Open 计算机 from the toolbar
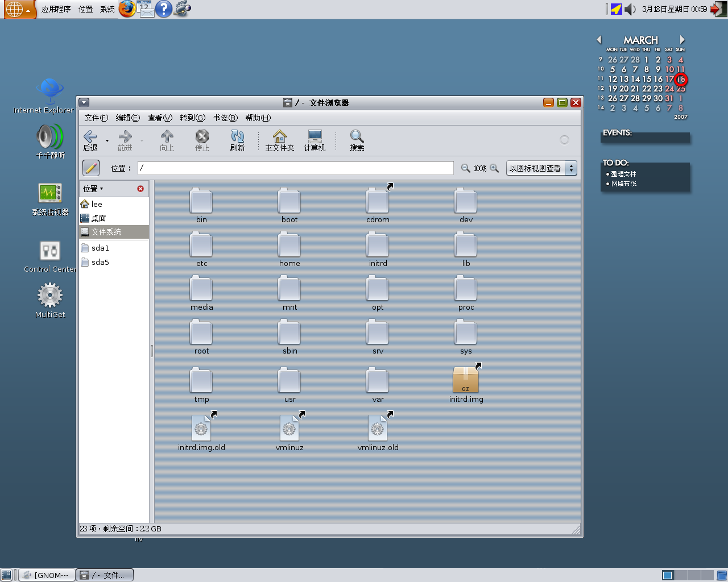 (x=315, y=140)
